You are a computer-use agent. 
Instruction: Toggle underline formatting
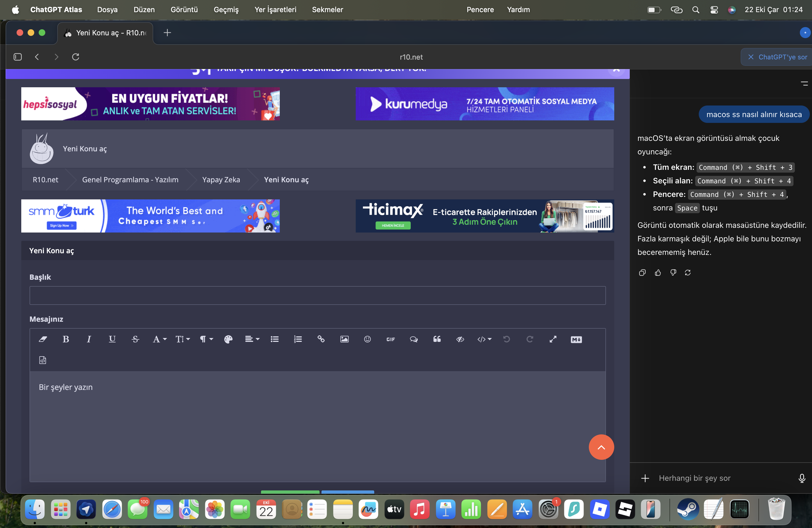coord(112,339)
